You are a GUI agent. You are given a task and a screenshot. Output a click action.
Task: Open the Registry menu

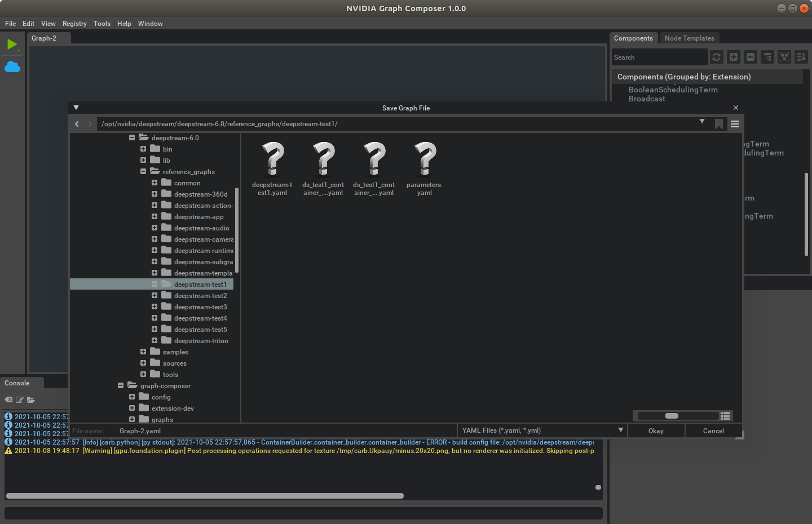[x=74, y=24]
